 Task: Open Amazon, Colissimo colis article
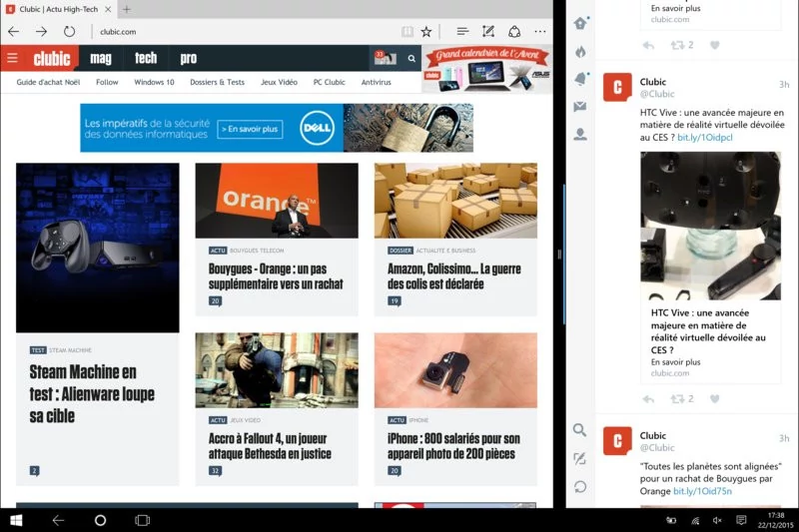coord(454,276)
